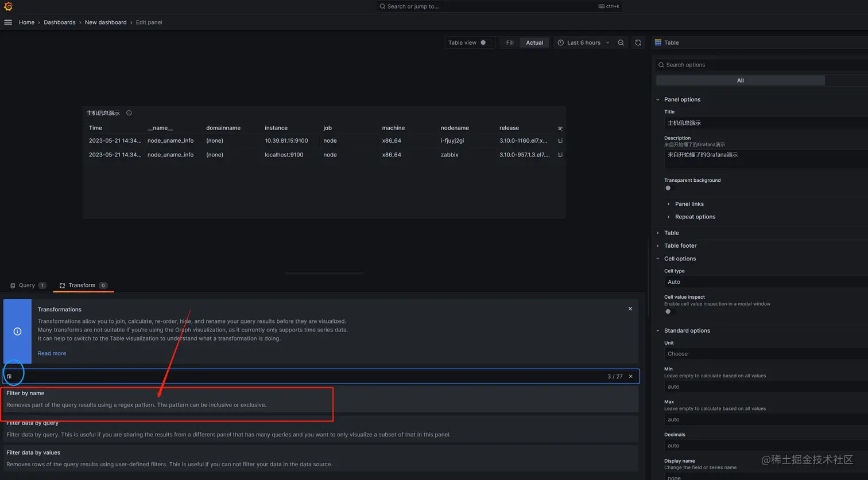Image resolution: width=868 pixels, height=480 pixels.
Task: Click the Table visualization icon in the picker
Action: click(x=658, y=42)
